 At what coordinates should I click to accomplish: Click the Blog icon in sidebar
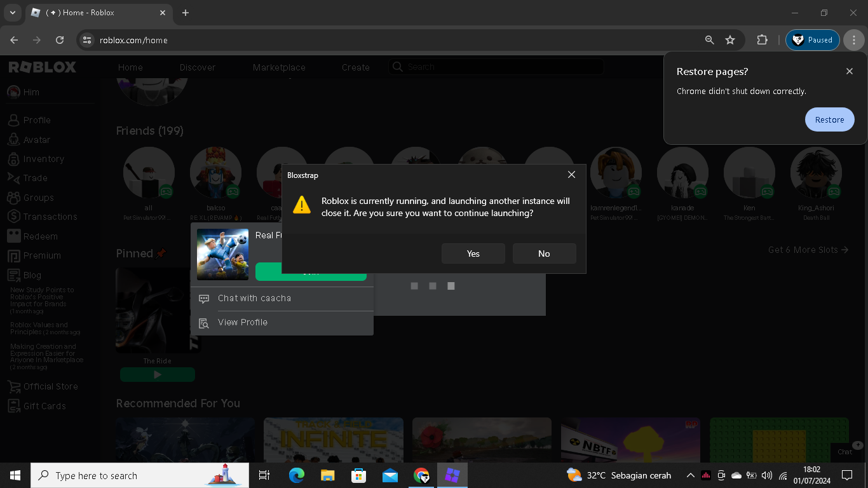pyautogui.click(x=13, y=275)
